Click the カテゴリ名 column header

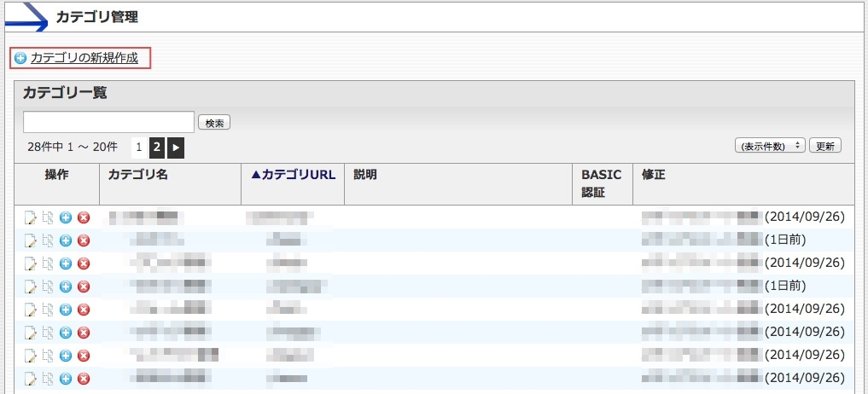click(x=138, y=175)
